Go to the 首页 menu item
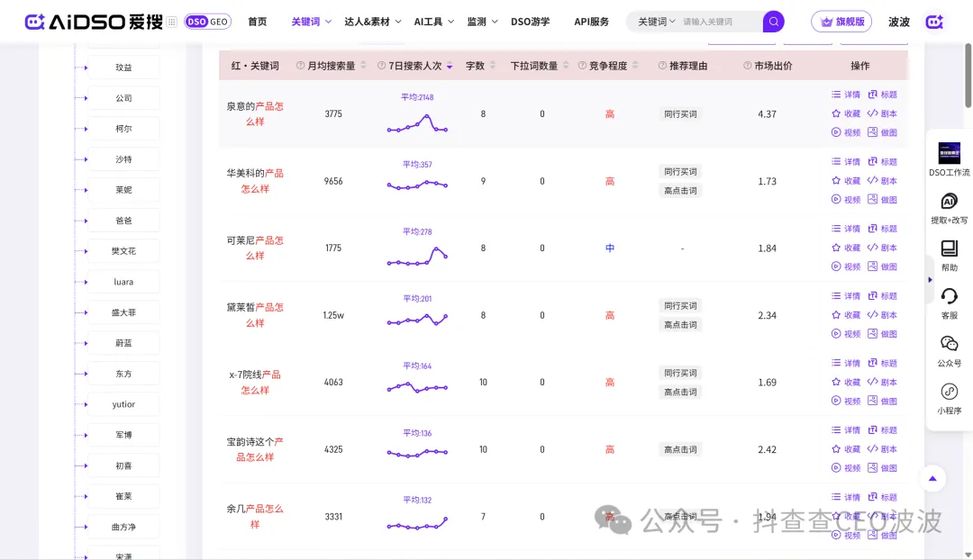The image size is (973, 560). (x=258, y=22)
